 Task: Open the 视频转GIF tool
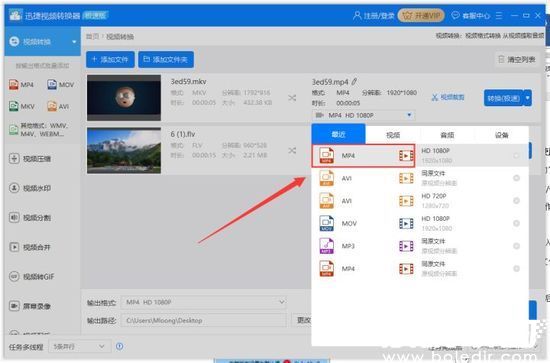pyautogui.click(x=32, y=276)
